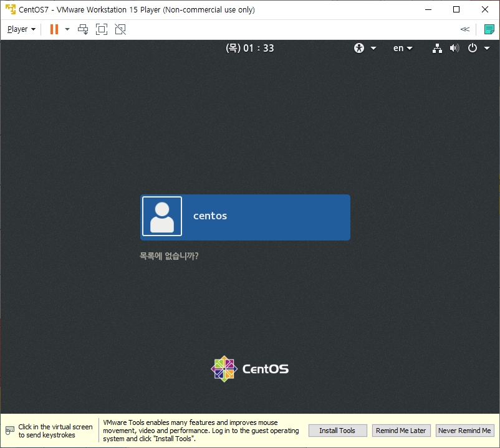The height and width of the screenshot is (448, 500).
Task: Click the guest power icon
Action: [x=473, y=48]
